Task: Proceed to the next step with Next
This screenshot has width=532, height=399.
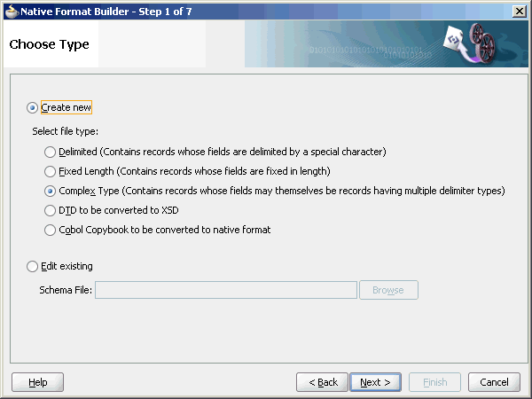Action: tap(376, 382)
